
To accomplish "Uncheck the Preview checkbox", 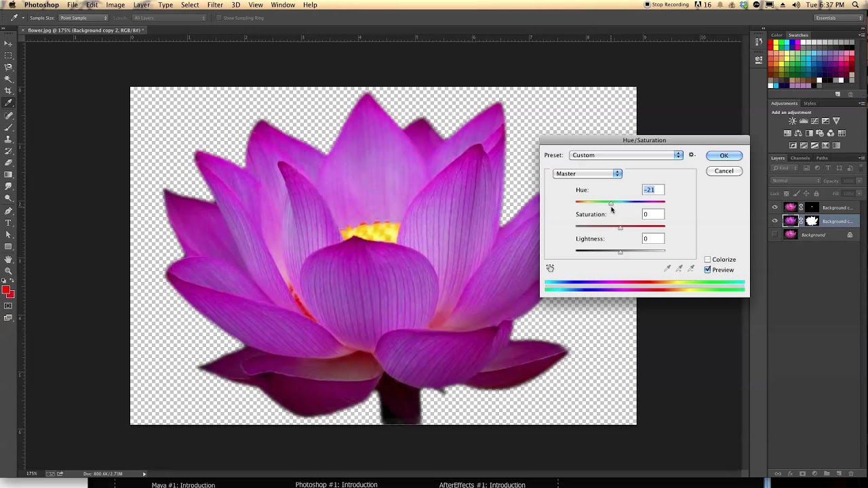I will point(707,270).
